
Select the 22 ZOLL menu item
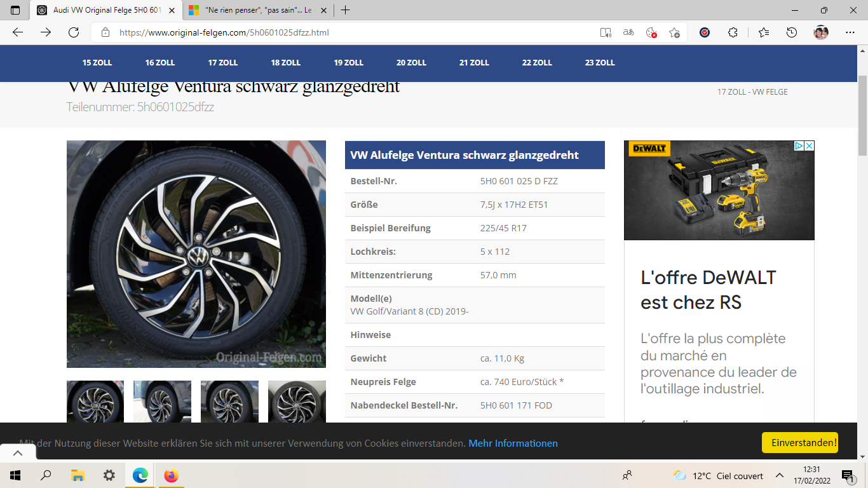pos(538,62)
